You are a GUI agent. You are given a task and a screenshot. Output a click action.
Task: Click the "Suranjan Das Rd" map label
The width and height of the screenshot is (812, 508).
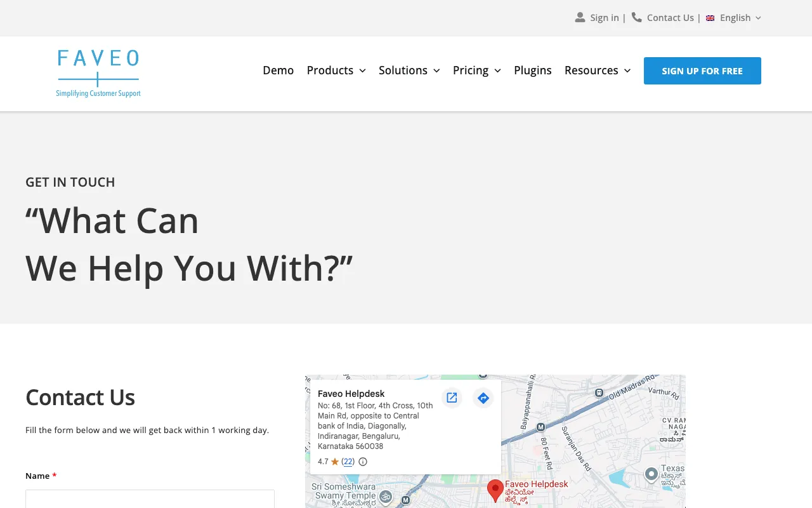click(x=576, y=448)
